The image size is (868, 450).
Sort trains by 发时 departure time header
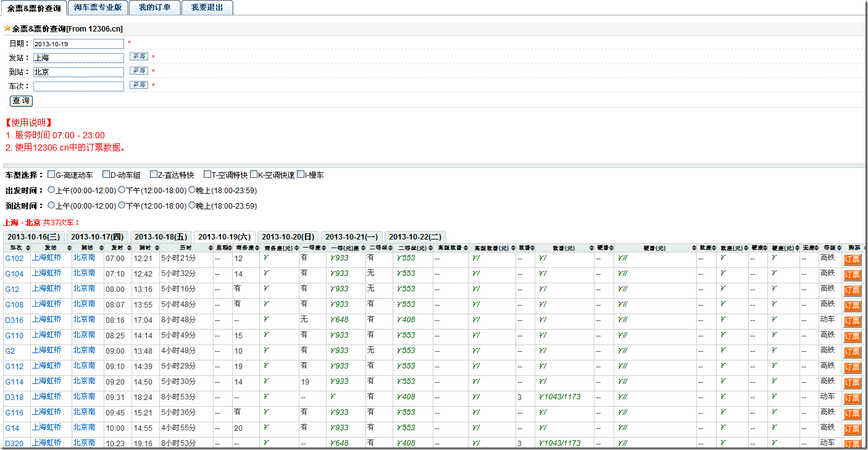(117, 248)
